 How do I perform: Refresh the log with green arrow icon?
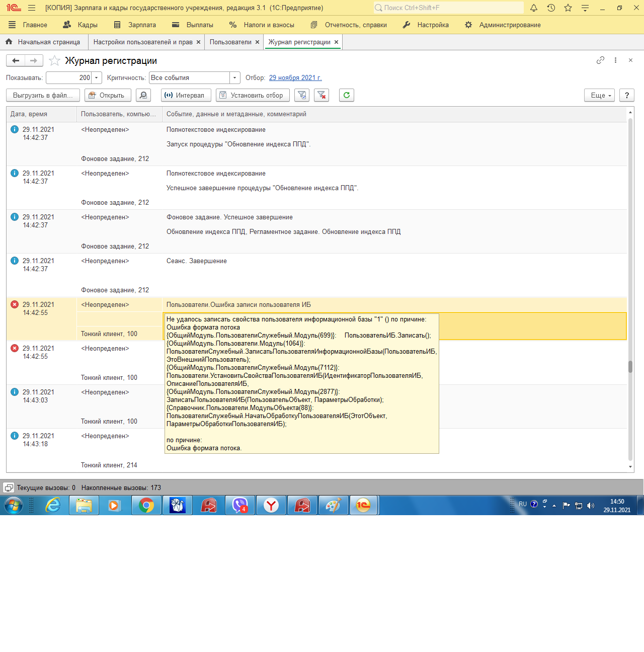click(x=347, y=95)
